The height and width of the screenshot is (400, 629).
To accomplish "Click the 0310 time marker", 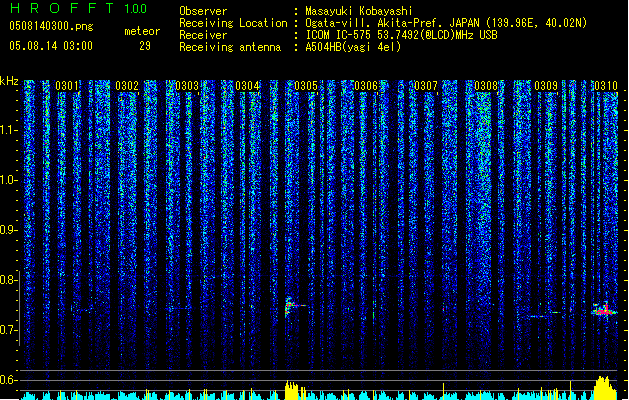I will click(606, 86).
